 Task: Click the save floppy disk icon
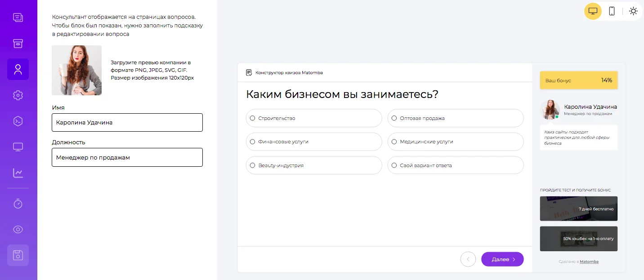[x=18, y=255]
